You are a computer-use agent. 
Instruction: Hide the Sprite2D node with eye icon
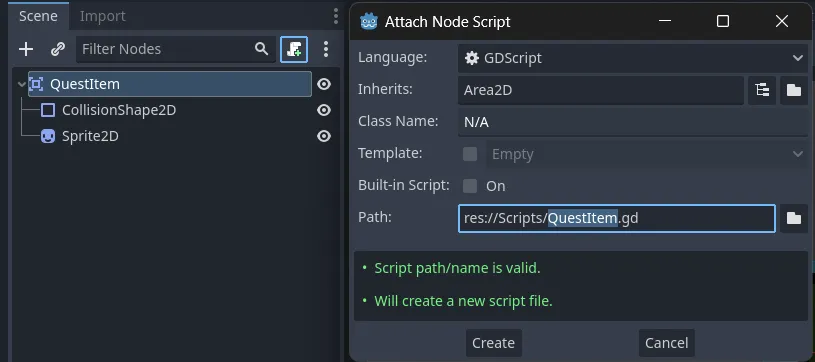coord(324,136)
